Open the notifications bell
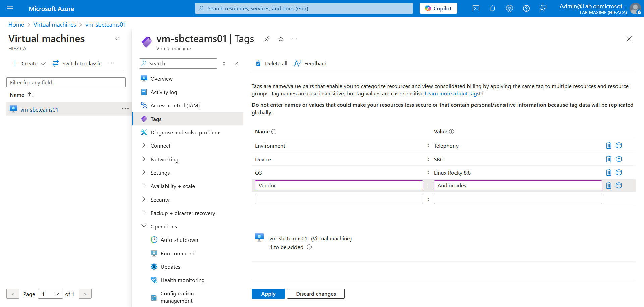This screenshot has width=644, height=307. 492,9
